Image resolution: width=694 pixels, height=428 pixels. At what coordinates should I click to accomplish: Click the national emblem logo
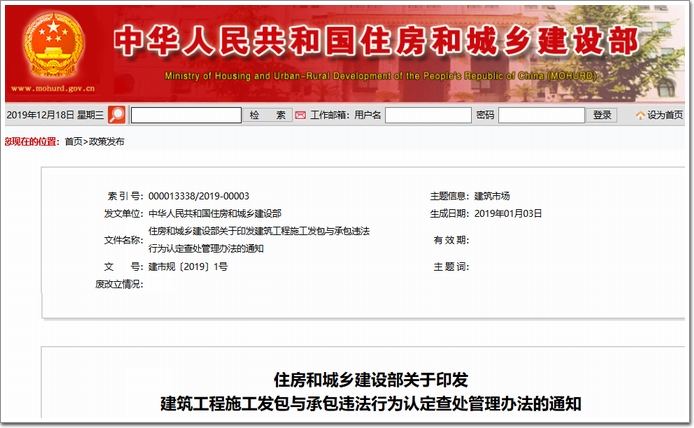pos(53,46)
